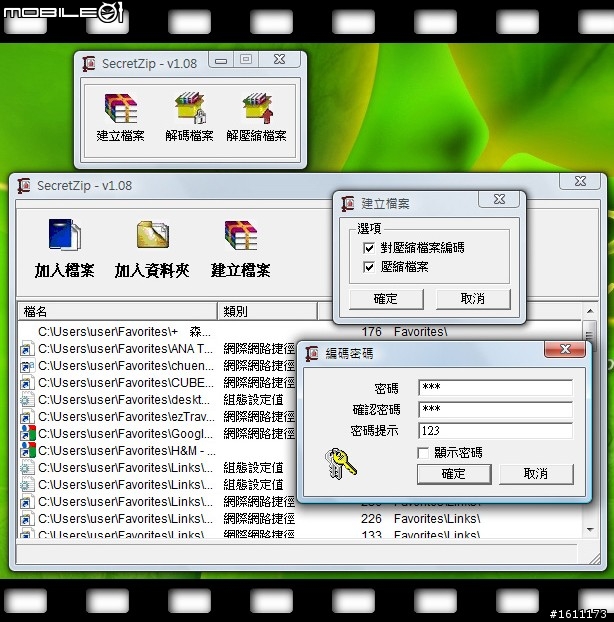Click shortcut icon of ANA T... row
The width and height of the screenshot is (614, 622).
click(x=27, y=349)
